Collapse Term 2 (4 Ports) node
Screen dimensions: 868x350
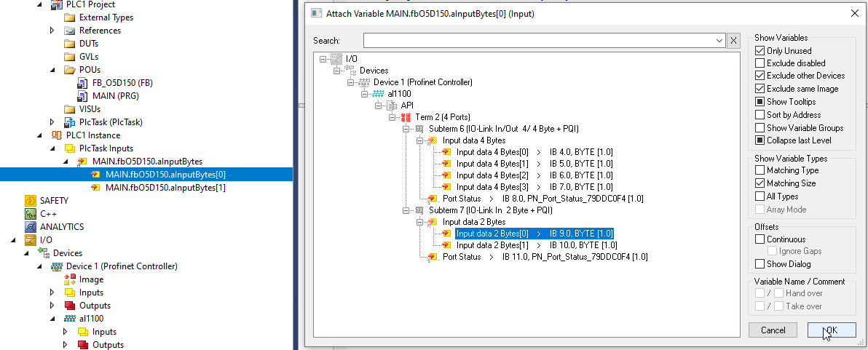click(392, 117)
